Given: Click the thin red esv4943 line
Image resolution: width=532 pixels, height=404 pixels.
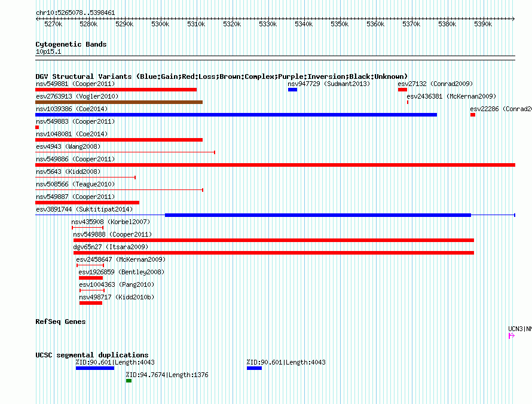Looking at the screenshot, I should click(125, 152).
